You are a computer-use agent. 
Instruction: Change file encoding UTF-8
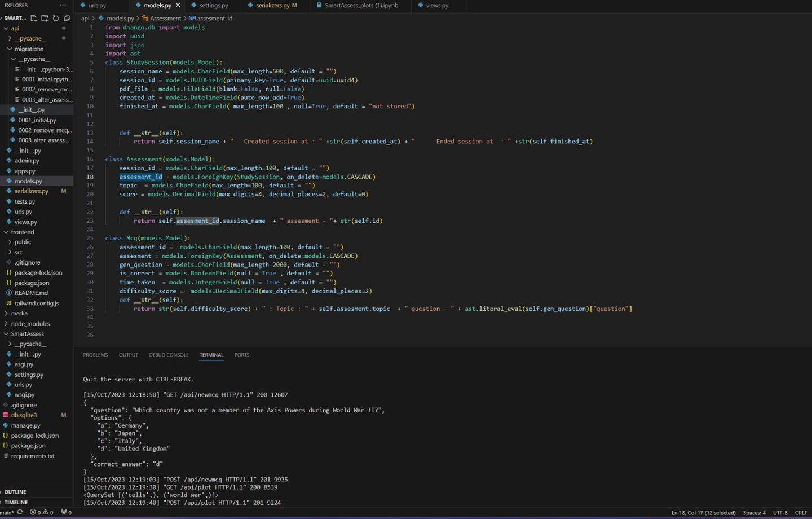[780, 513]
